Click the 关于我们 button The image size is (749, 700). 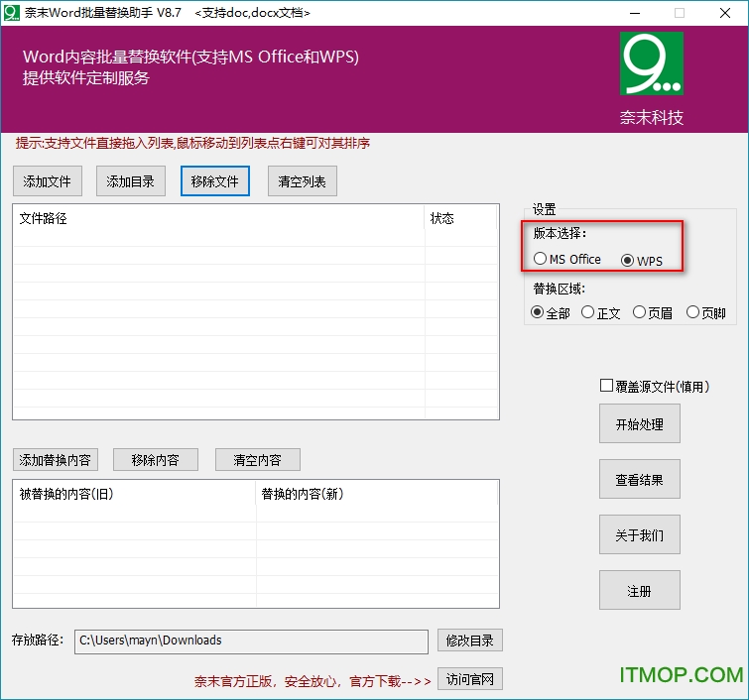coord(640,534)
